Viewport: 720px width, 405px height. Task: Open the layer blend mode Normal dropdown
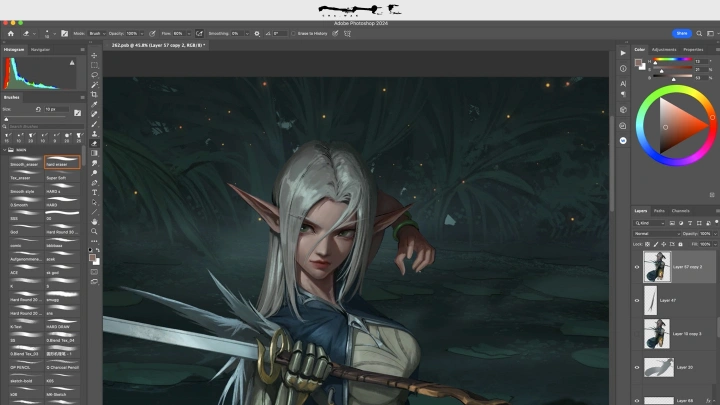tap(656, 234)
